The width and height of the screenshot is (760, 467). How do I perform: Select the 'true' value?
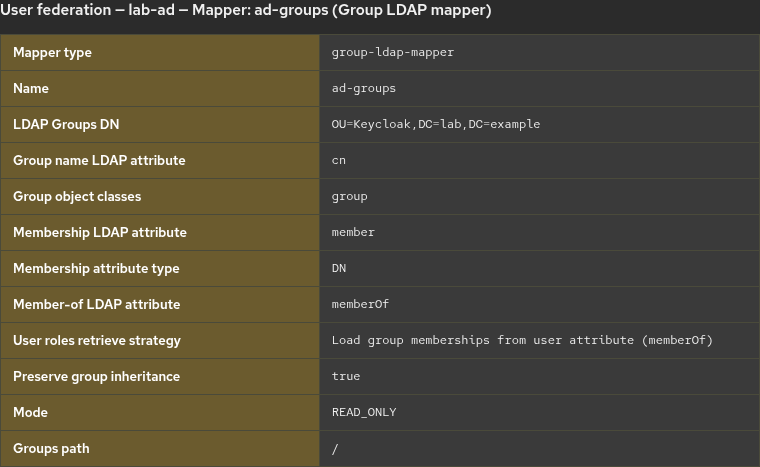(x=346, y=376)
